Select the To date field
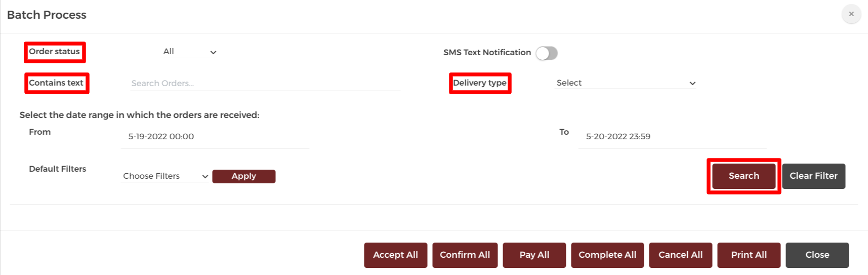868x275 pixels. pyautogui.click(x=673, y=137)
